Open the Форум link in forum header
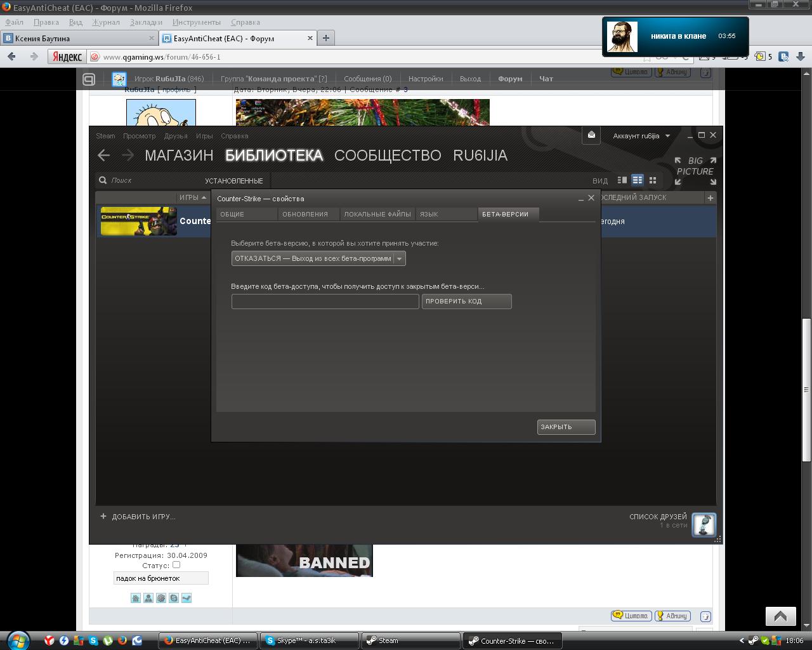 (x=510, y=79)
